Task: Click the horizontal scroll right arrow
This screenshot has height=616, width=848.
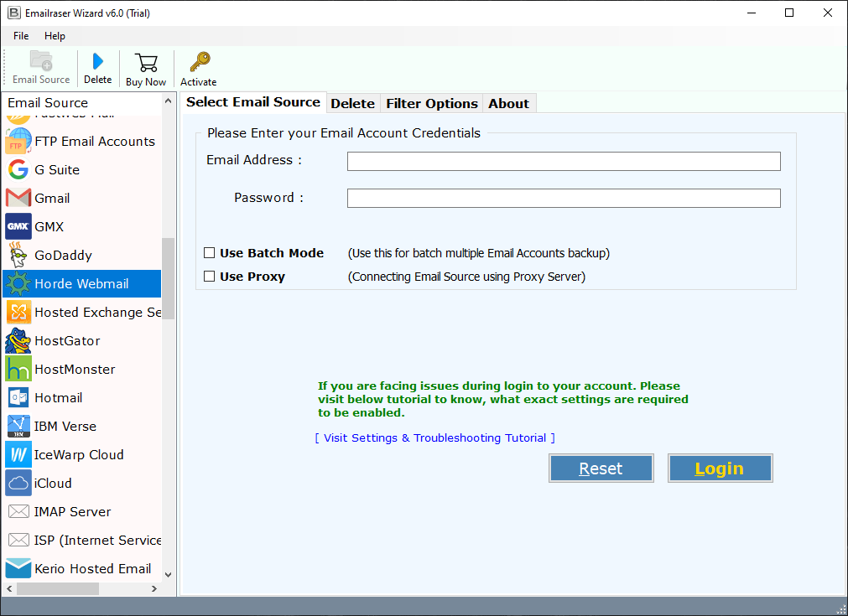Action: pyautogui.click(x=154, y=588)
